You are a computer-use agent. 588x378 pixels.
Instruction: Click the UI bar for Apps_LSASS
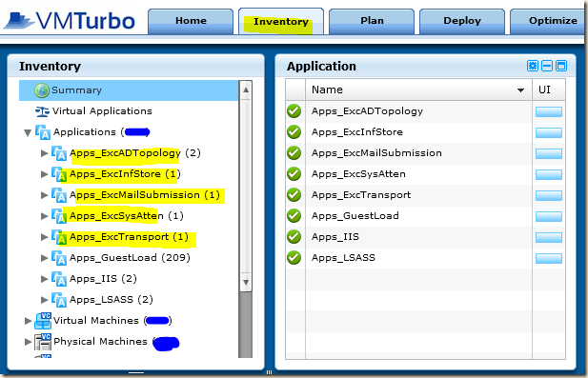pyautogui.click(x=549, y=259)
